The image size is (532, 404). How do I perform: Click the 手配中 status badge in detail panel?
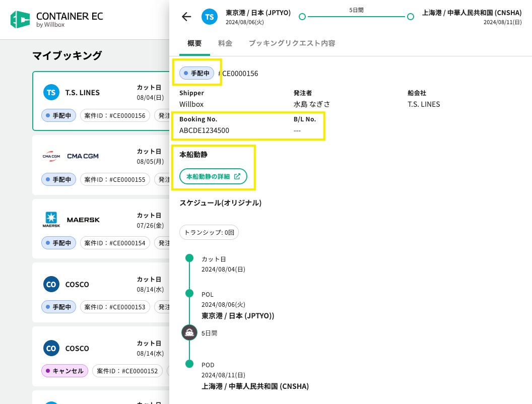[x=197, y=73]
